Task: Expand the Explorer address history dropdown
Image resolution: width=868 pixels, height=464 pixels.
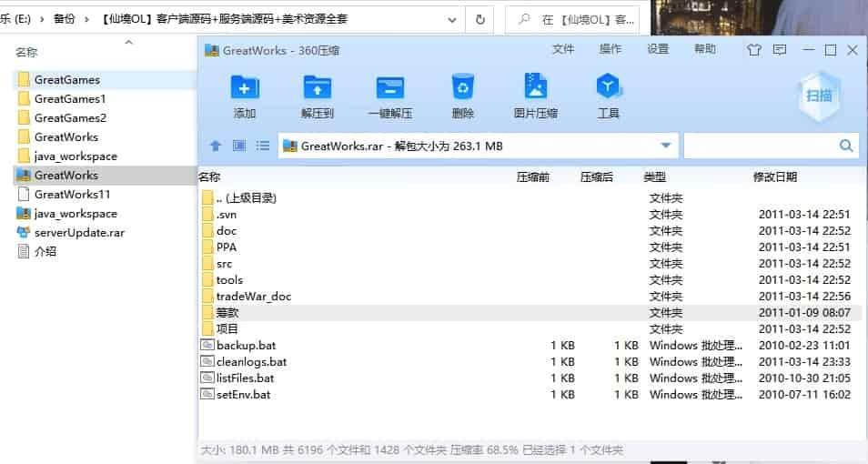Action: [452, 20]
